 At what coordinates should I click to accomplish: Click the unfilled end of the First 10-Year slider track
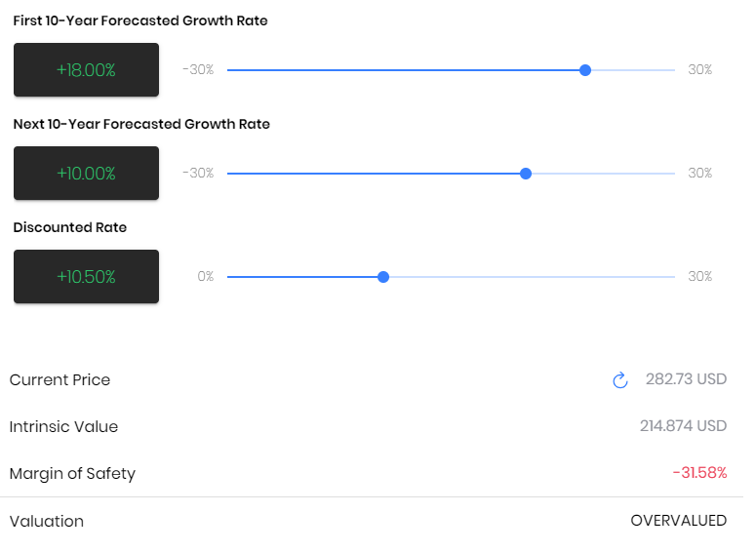[633, 70]
